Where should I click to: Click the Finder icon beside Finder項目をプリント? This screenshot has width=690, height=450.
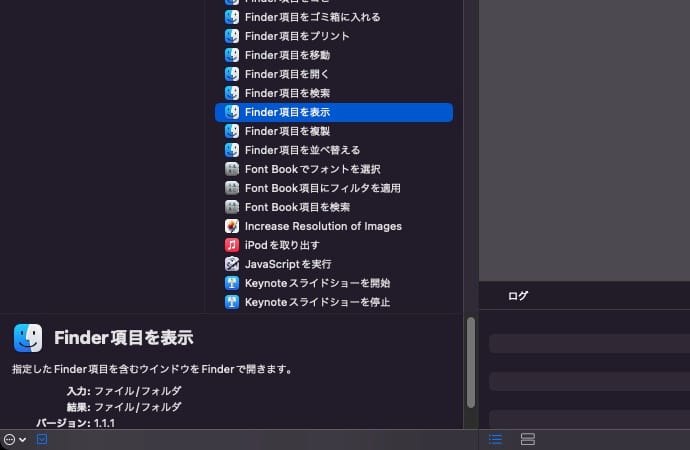pyautogui.click(x=232, y=36)
